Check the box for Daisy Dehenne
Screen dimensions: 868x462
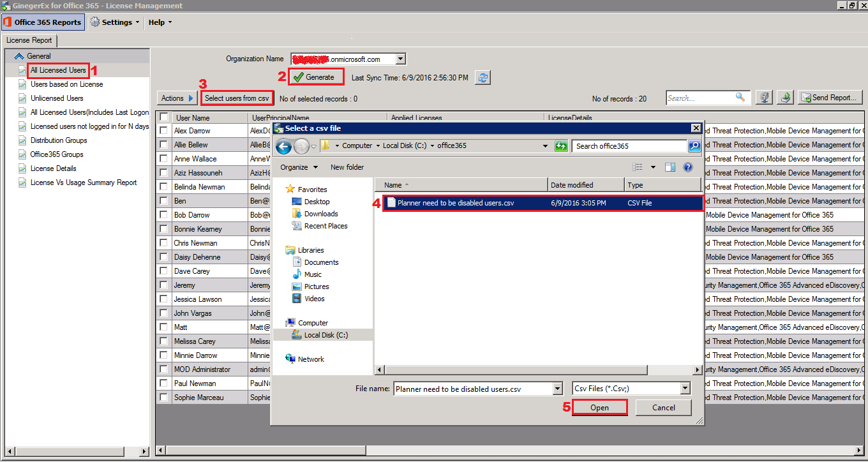164,257
